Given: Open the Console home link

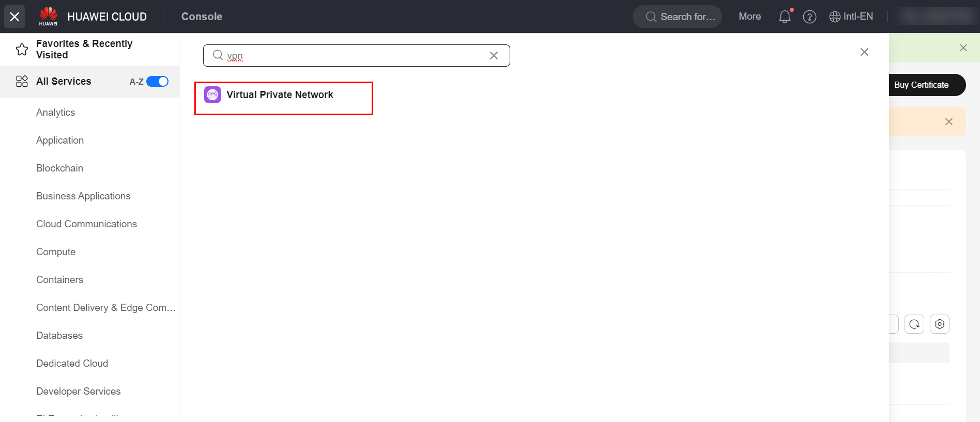Looking at the screenshot, I should pos(202,17).
